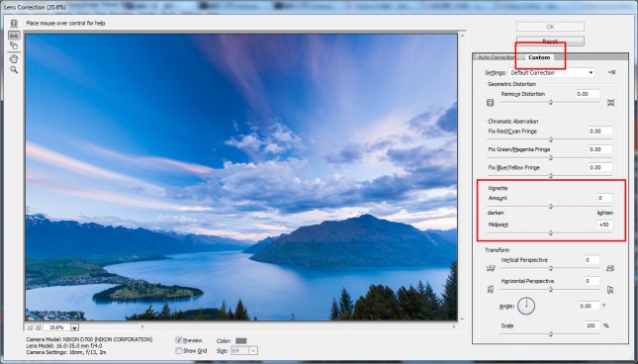Toggle the Preview checkbox
Image resolution: width=638 pixels, height=364 pixels.
coord(179,340)
